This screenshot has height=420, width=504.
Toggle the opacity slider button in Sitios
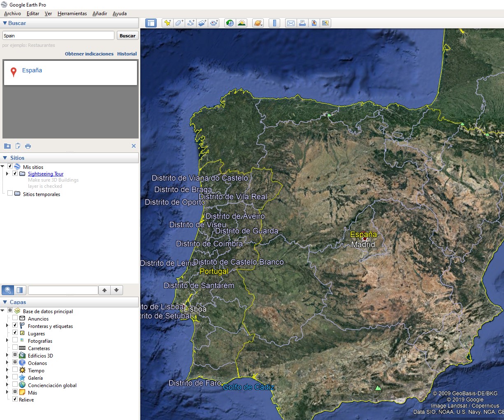pos(20,290)
